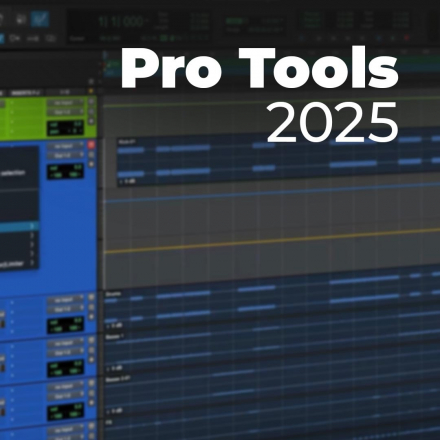Select the highlighted Pencil tool in toolbar

tap(40, 19)
